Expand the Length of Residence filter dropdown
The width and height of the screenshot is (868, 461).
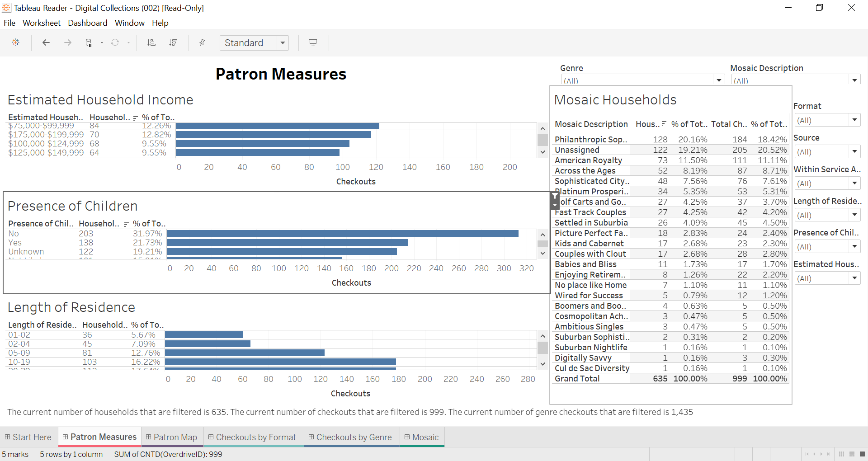click(854, 215)
